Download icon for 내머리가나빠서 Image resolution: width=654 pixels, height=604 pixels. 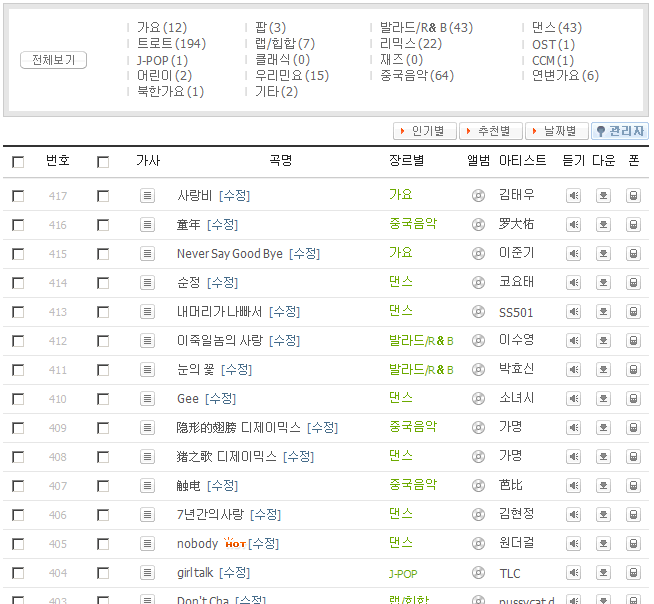(603, 312)
